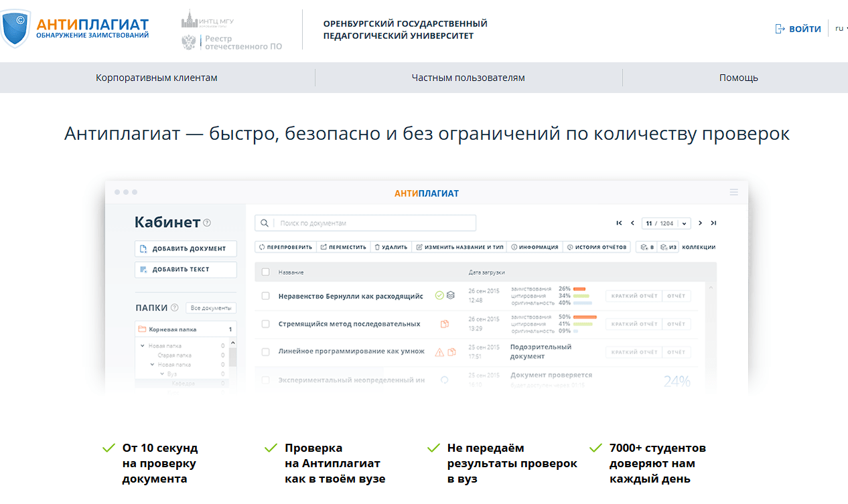The width and height of the screenshot is (848, 504).
Task: Go to the previous page arrow
Action: 632,223
